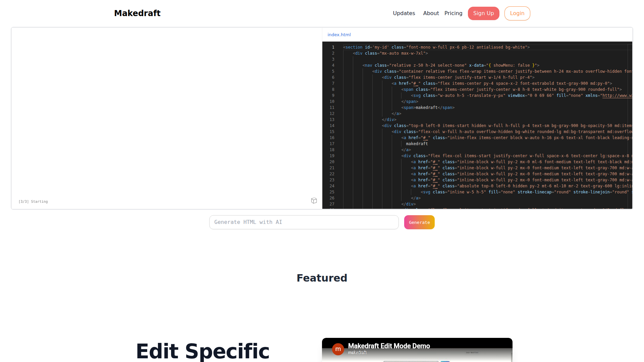The image size is (644, 362).
Task: Open the index.html editor tab
Action: point(339,35)
